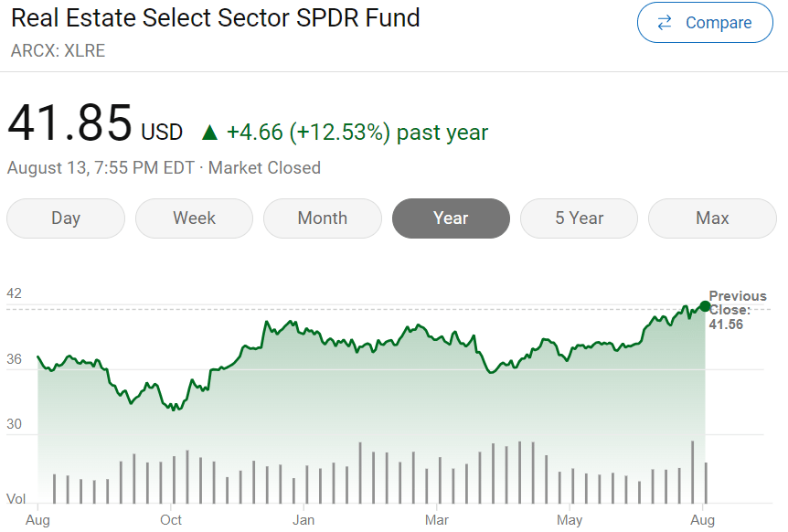The image size is (788, 532).
Task: Switch to the Day range tab
Action: tap(66, 218)
